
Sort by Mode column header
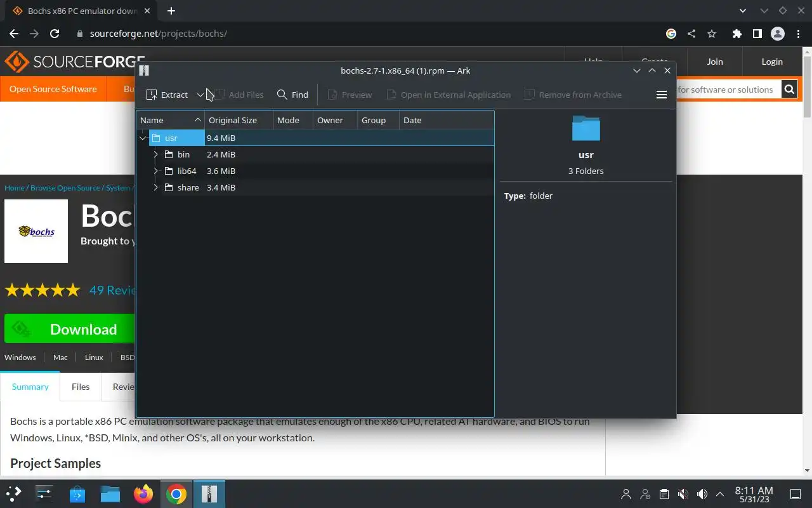tap(293, 120)
